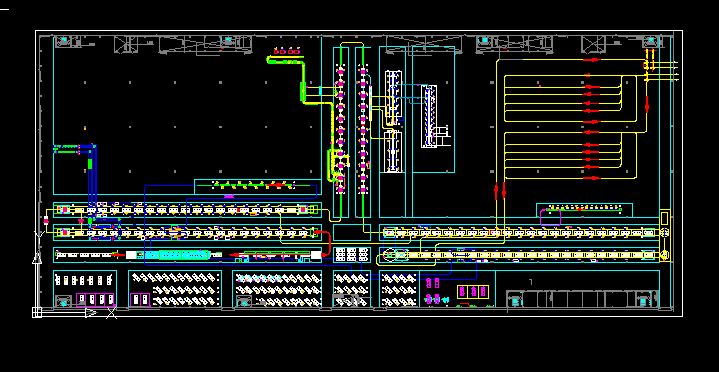Image resolution: width=719 pixels, height=372 pixels.
Task: Pick the magenta rounded rectangle near right mini conveyor
Action: point(550,217)
